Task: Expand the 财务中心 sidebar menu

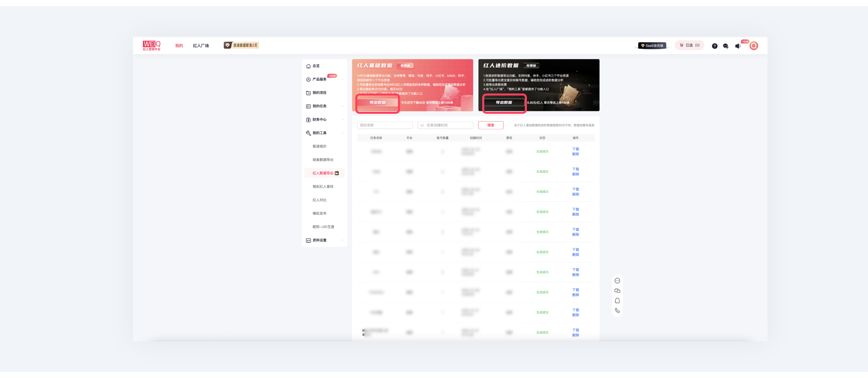Action: click(319, 120)
